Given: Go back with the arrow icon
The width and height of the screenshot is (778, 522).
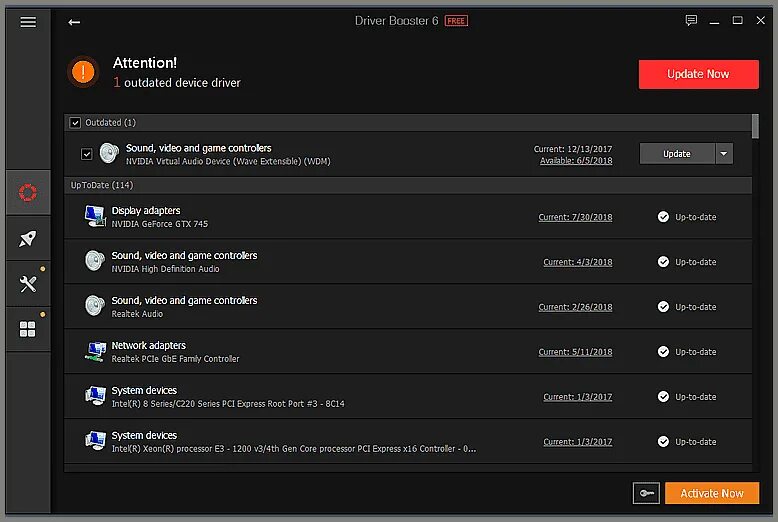Looking at the screenshot, I should pyautogui.click(x=74, y=22).
